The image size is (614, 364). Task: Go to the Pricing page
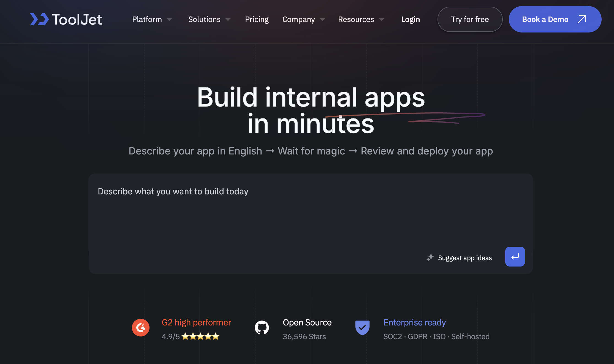(257, 19)
